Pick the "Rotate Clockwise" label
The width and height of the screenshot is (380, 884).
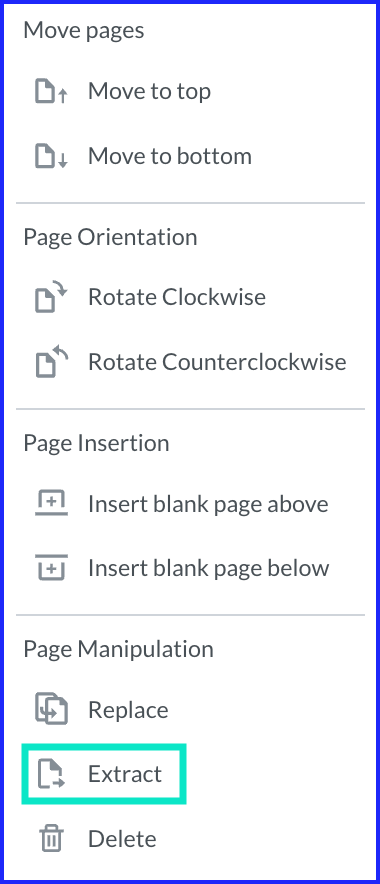point(176,297)
